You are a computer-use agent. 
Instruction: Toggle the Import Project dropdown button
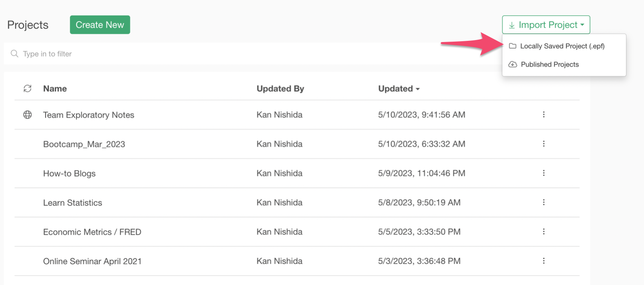546,25
